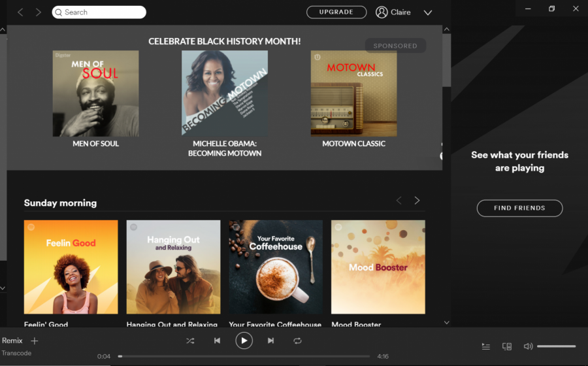Click the MICHELLE OBAMA: BECOMING MOTOWN title
This screenshot has height=366, width=588.
click(x=225, y=148)
